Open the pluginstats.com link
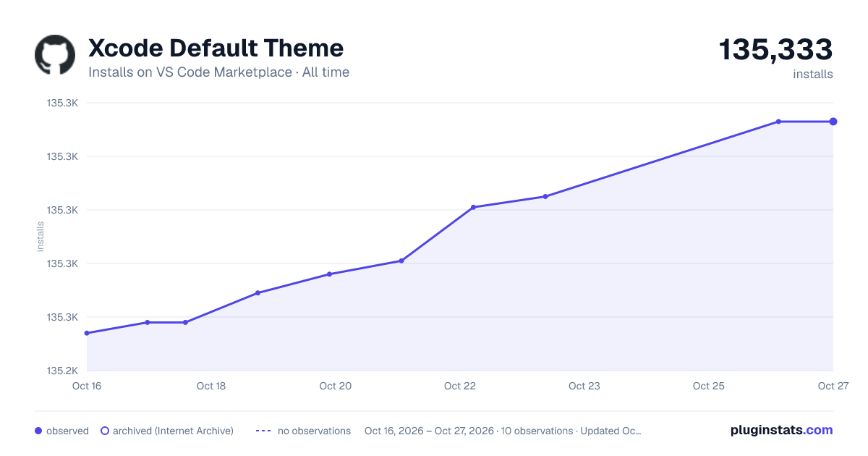This screenshot has width=868, height=456. coord(781,430)
